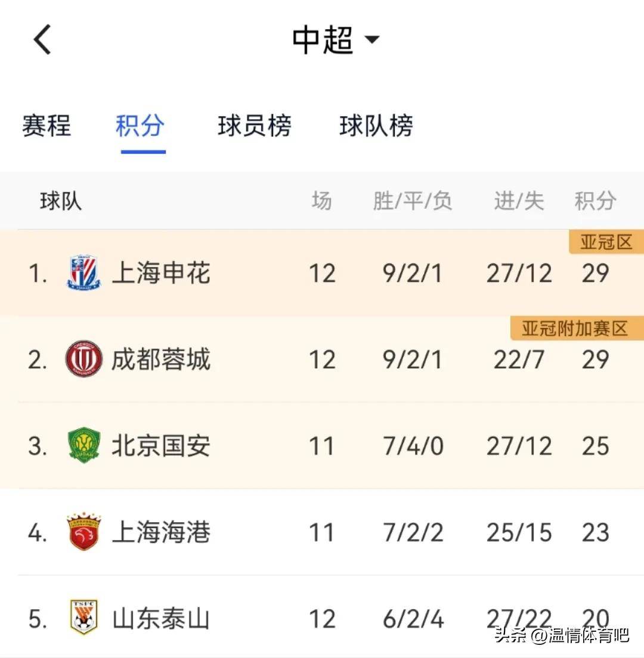The height and width of the screenshot is (658, 644).
Task: Go to the 球队榜 tab
Action: click(376, 126)
